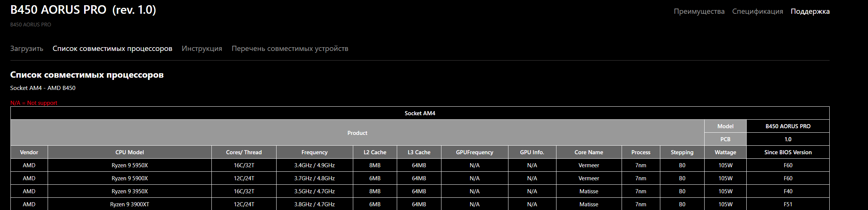
Task: Click the CPU Model column header
Action: [x=130, y=152]
